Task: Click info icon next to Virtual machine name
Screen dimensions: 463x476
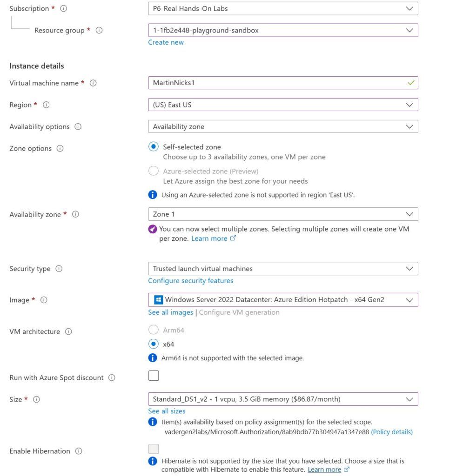Action: pos(93,83)
